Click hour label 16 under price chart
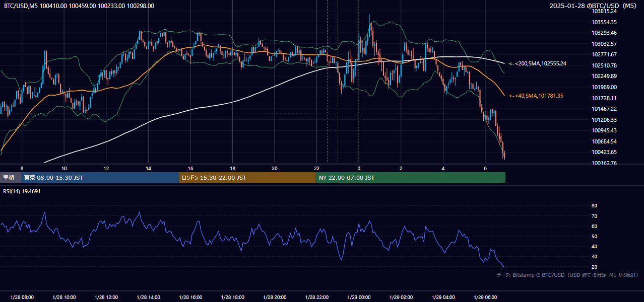The height and width of the screenshot is (302, 644). [x=190, y=168]
